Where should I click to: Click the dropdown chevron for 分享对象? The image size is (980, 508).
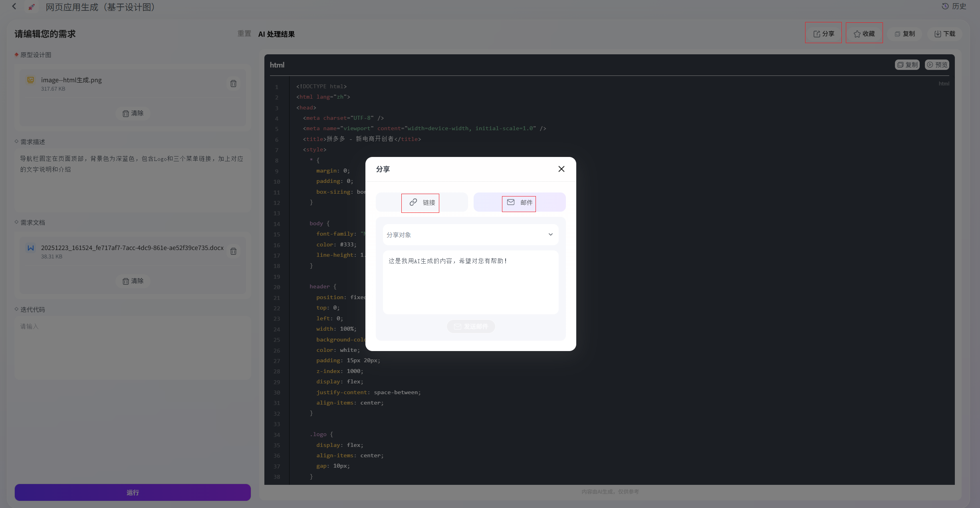point(551,235)
